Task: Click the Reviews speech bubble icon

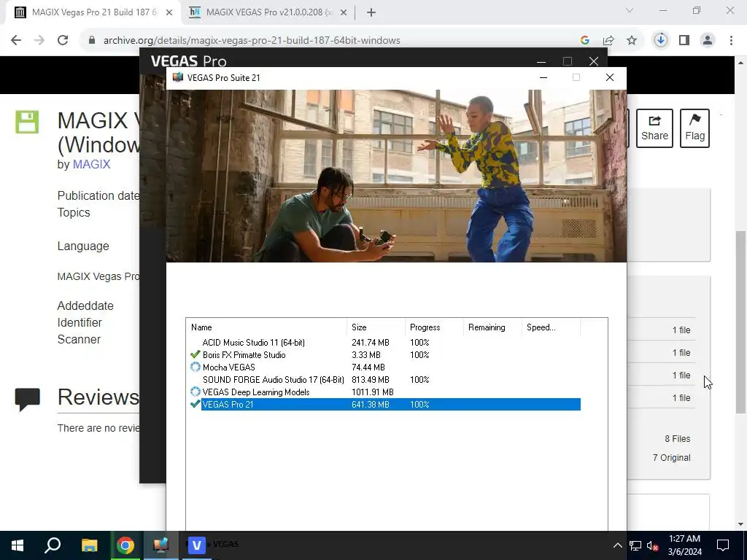Action: pyautogui.click(x=27, y=399)
